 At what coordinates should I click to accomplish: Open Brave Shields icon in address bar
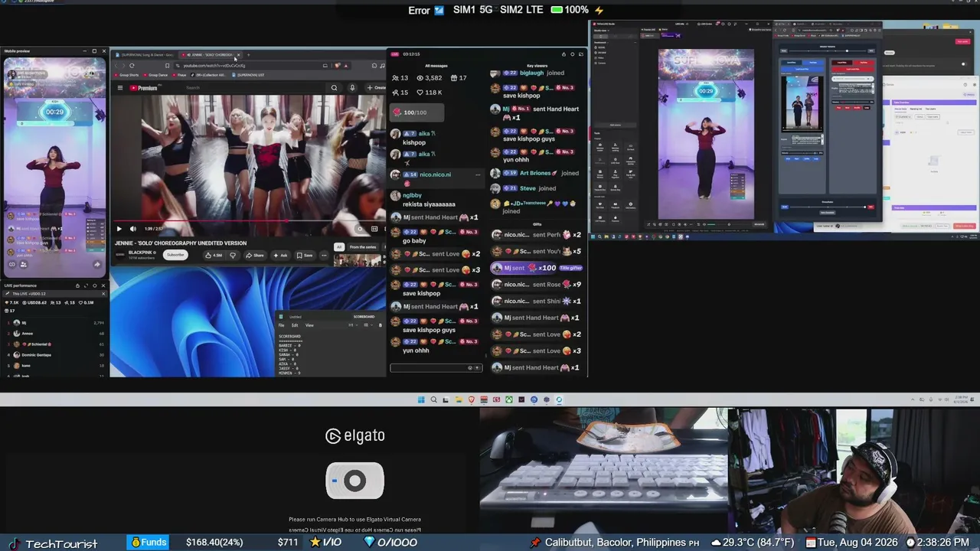(337, 66)
